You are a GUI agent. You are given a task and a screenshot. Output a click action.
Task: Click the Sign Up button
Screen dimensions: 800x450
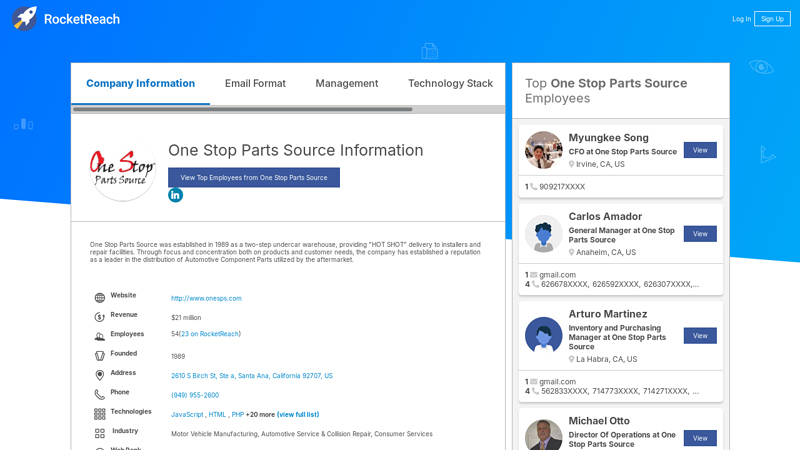(x=772, y=19)
